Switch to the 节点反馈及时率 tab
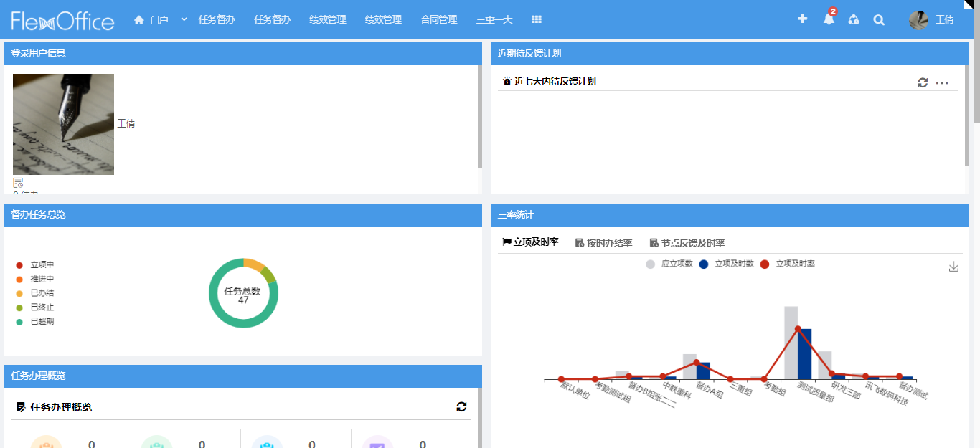 687,243
